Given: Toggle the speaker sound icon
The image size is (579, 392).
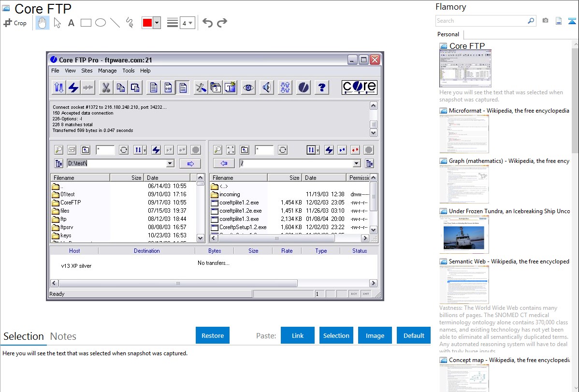Looking at the screenshot, I should click(267, 87).
